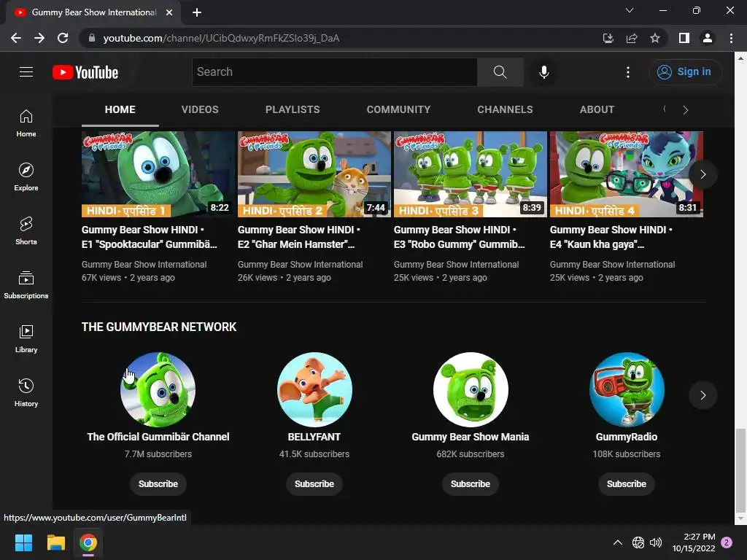Open BELLYFANT channel avatar

click(314, 389)
